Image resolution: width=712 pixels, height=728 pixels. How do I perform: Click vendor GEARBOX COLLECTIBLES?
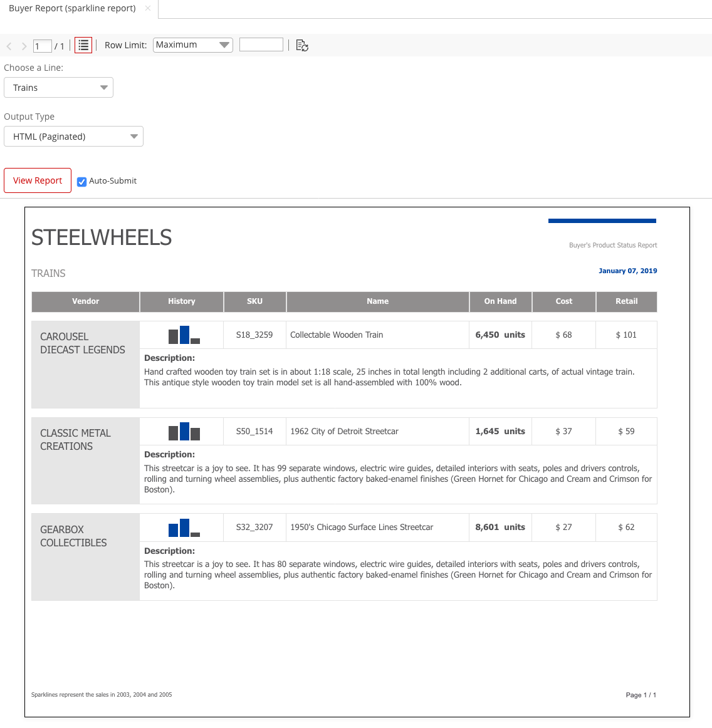point(73,536)
